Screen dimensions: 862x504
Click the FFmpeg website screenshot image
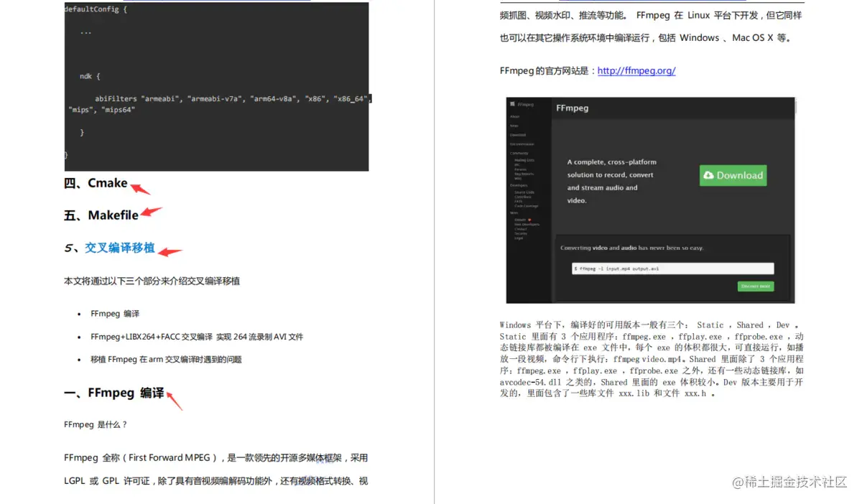(x=651, y=200)
